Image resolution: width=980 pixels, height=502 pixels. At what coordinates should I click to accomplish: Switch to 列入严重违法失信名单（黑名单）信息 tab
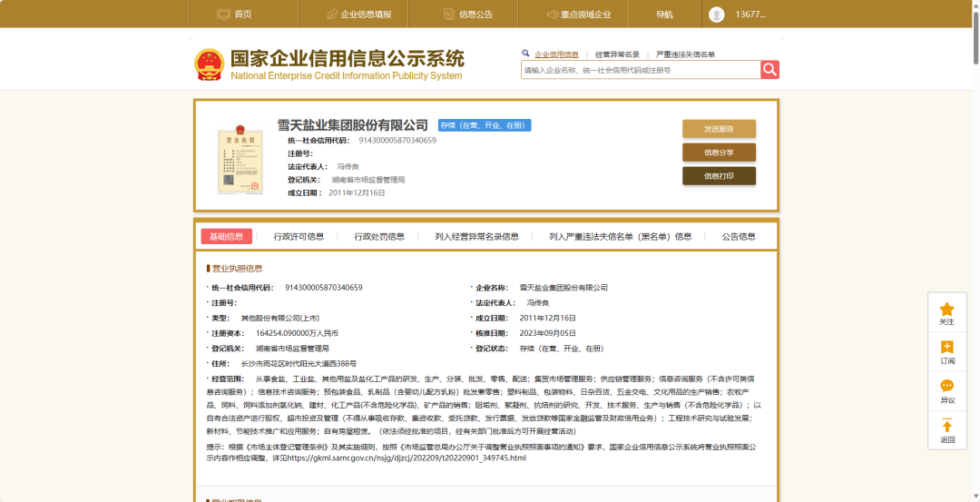click(621, 236)
